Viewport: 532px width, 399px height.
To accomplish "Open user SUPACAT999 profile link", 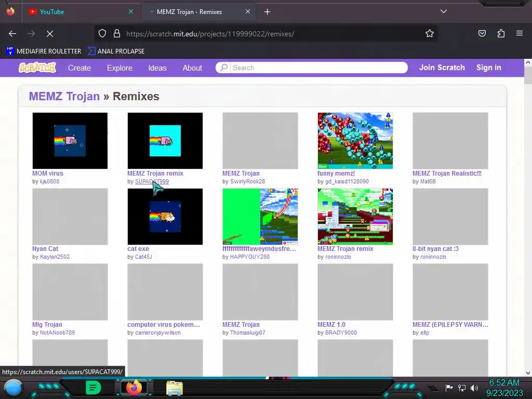I will pyautogui.click(x=152, y=181).
